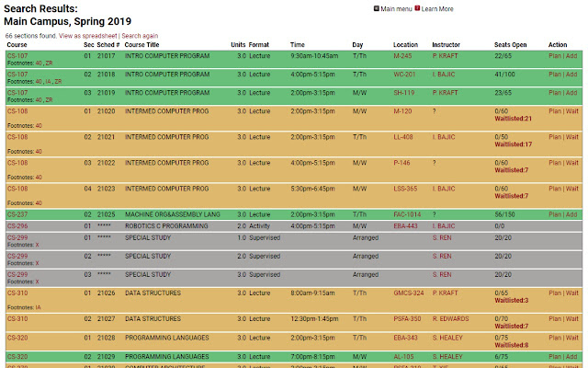Screen dimensions: 588x368
Task: Open location FAC-1014 link
Action: pos(407,214)
